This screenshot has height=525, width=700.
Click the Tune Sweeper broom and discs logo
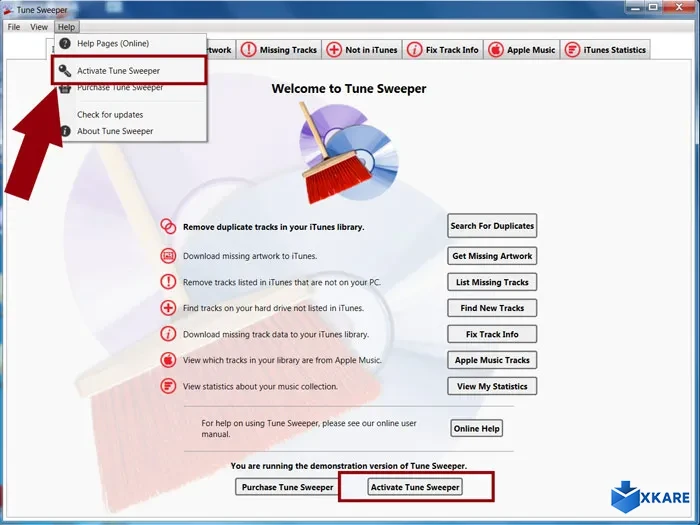point(349,153)
